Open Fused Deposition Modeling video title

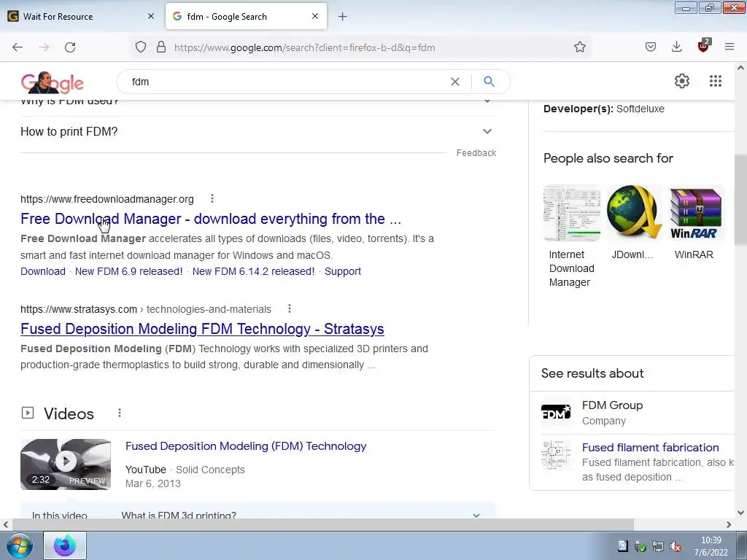point(246,446)
